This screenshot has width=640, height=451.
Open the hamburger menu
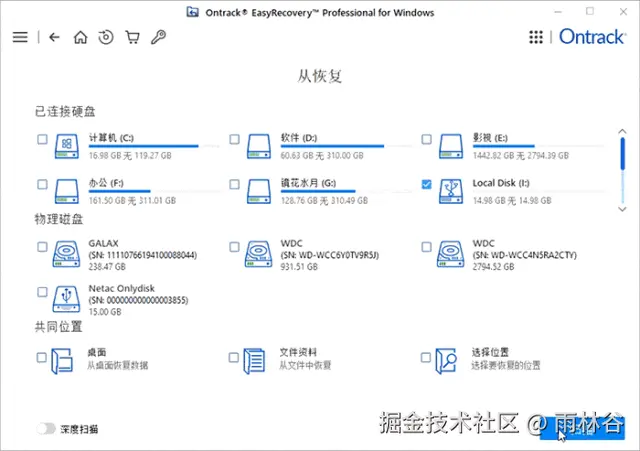tap(20, 37)
